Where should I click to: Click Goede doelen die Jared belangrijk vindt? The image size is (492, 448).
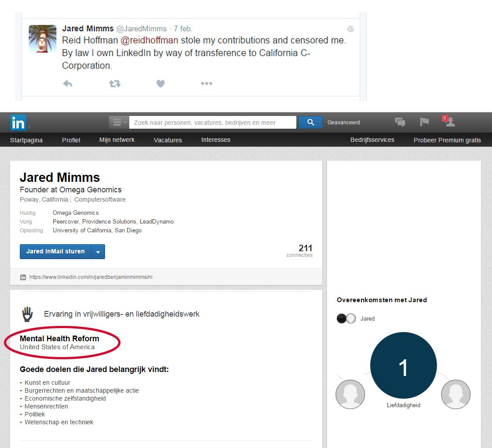tap(95, 370)
